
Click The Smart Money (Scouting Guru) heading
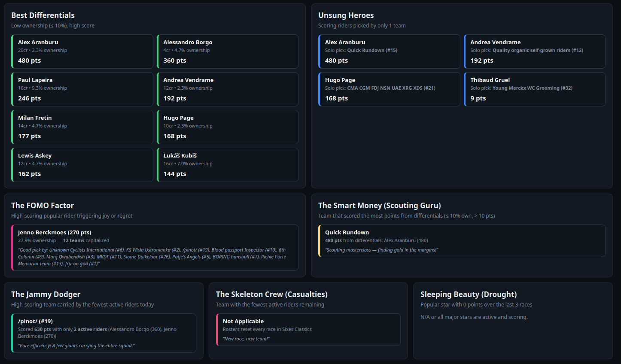pyautogui.click(x=380, y=206)
